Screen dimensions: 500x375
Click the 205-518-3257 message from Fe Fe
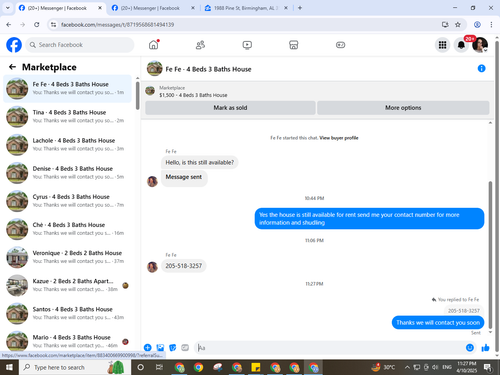coord(184,266)
